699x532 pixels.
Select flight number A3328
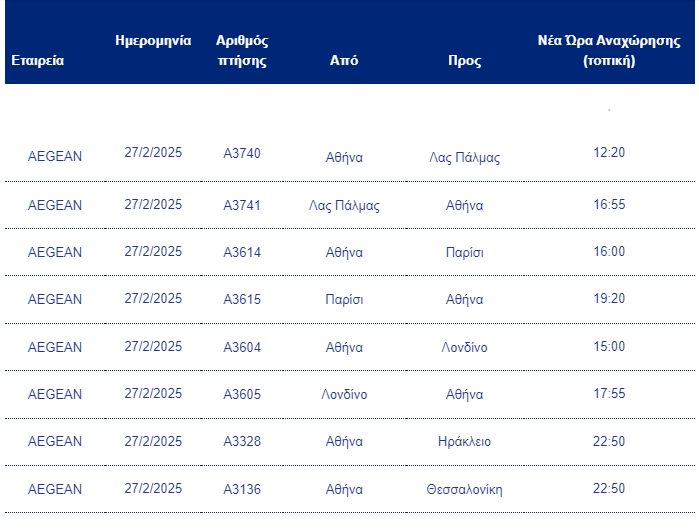click(x=242, y=441)
